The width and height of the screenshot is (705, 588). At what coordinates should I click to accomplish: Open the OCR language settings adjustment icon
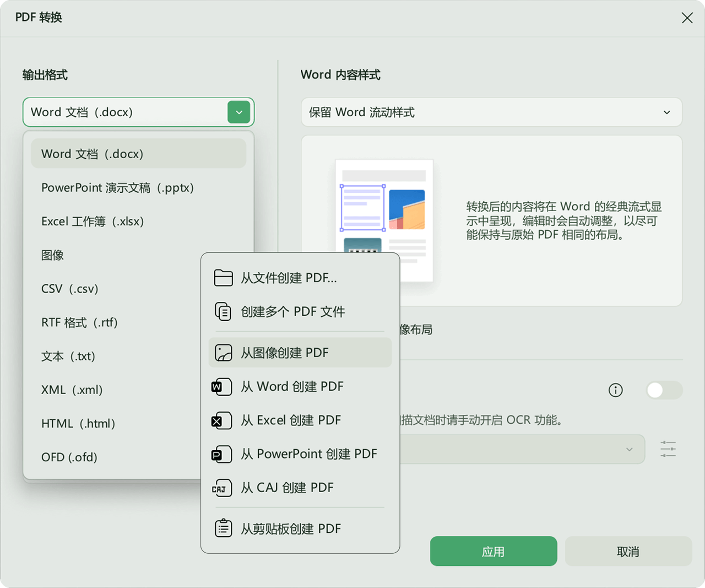(668, 449)
